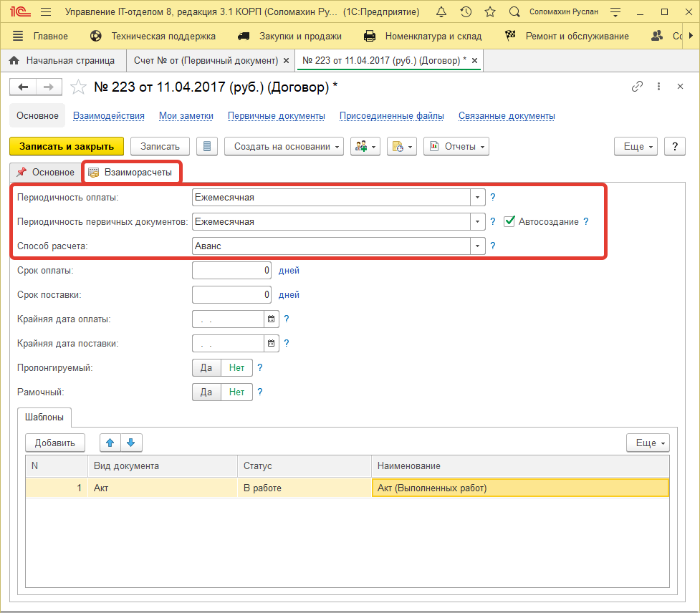Open Присоединенные файлы link
Viewport: 700px width, 613px height.
click(391, 116)
